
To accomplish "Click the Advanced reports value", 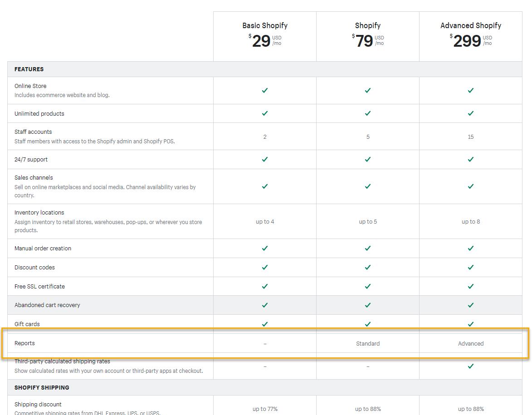I will tap(471, 344).
